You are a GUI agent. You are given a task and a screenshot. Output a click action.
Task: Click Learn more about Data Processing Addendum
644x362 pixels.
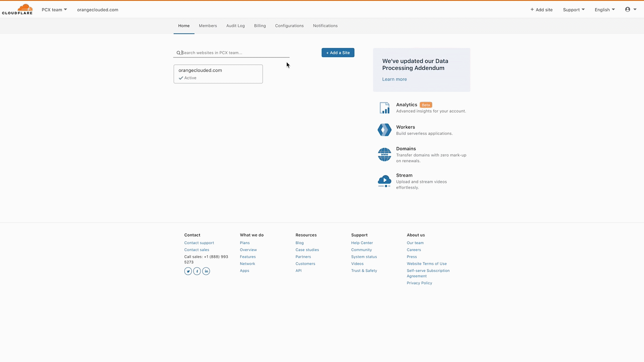(394, 79)
